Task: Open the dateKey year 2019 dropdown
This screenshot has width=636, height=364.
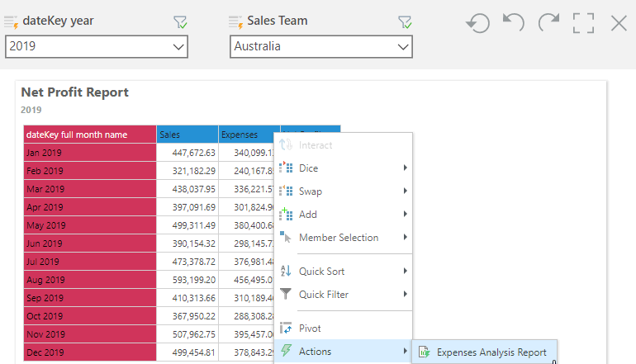Action: point(97,46)
